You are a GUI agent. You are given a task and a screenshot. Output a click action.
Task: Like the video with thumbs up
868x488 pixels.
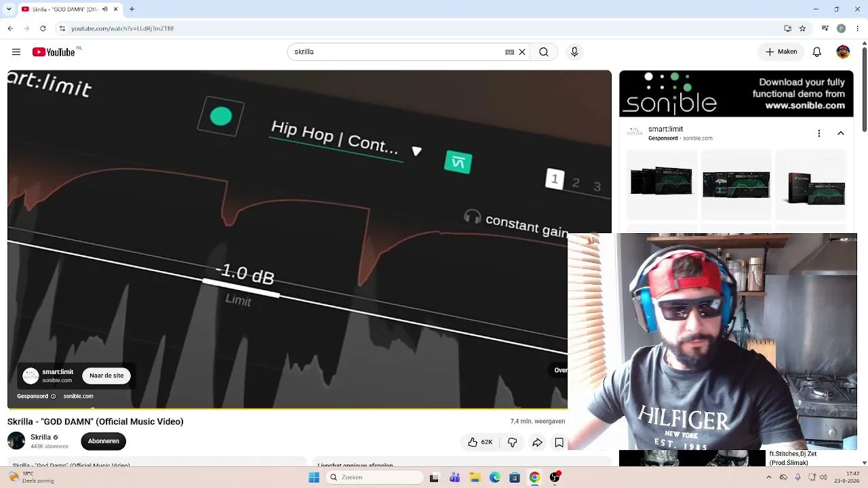pos(480,443)
